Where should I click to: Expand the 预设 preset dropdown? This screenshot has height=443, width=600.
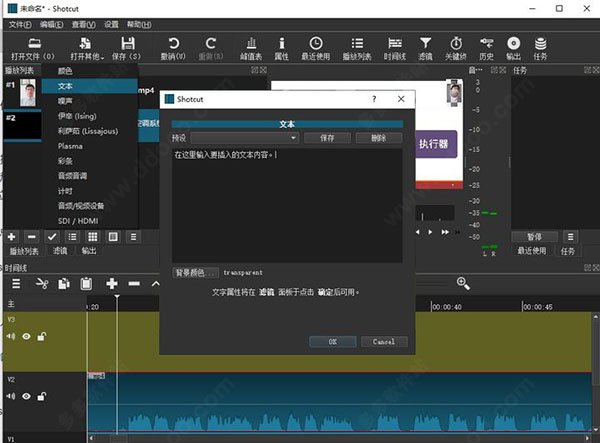pos(245,138)
